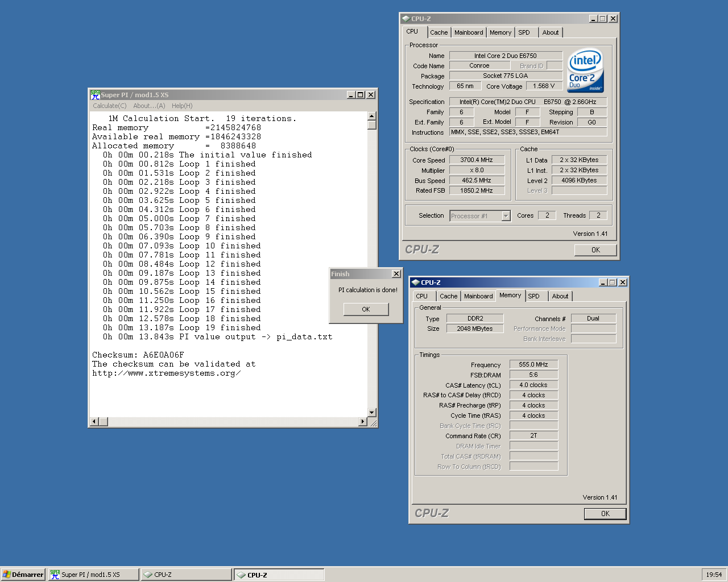Viewport: 728px width, 582px height.
Task: Click the 19:54 taskbar clock
Action: 714,575
